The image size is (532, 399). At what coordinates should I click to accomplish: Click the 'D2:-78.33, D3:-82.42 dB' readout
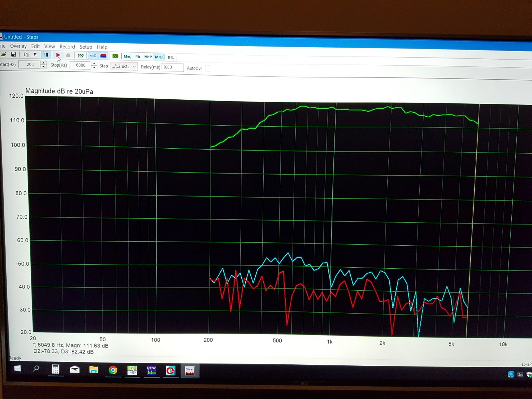(x=64, y=352)
